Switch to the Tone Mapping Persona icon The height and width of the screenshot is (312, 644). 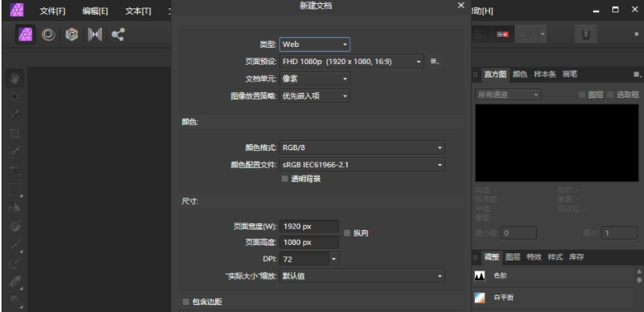click(95, 35)
